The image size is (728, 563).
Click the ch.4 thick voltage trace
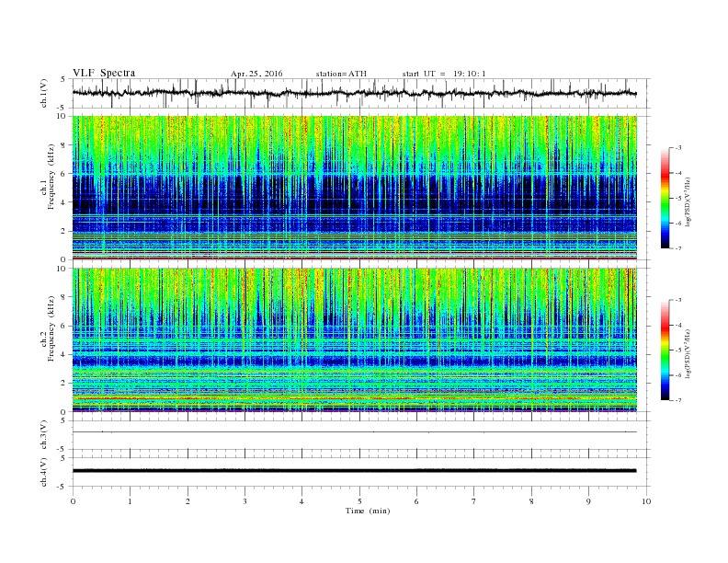coord(354,471)
